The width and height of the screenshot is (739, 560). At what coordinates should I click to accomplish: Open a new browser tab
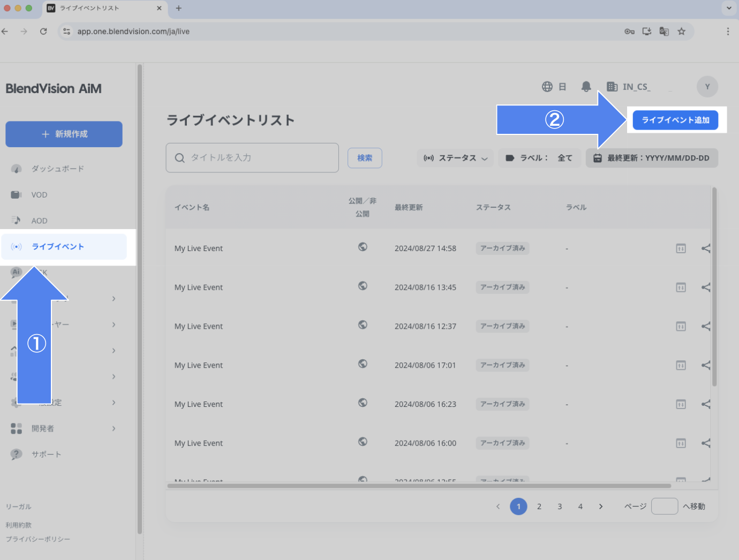[179, 8]
